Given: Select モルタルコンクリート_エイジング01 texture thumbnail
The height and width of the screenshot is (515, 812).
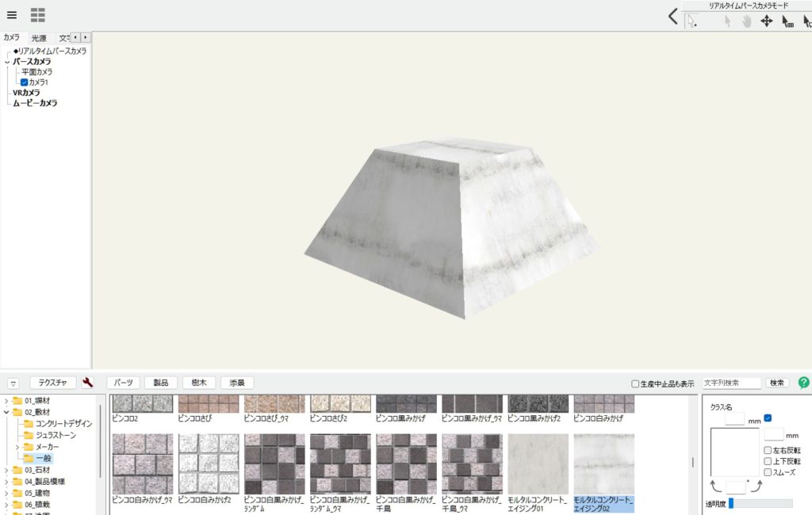Looking at the screenshot, I should 538,463.
